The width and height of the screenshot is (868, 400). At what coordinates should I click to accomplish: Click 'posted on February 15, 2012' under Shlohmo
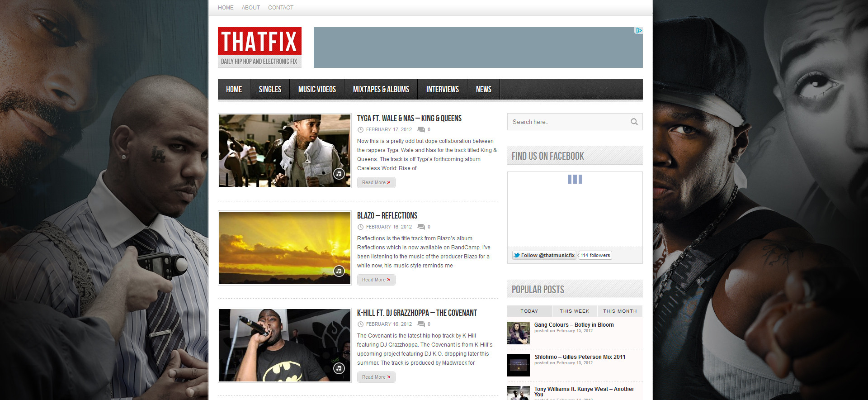pyautogui.click(x=563, y=363)
